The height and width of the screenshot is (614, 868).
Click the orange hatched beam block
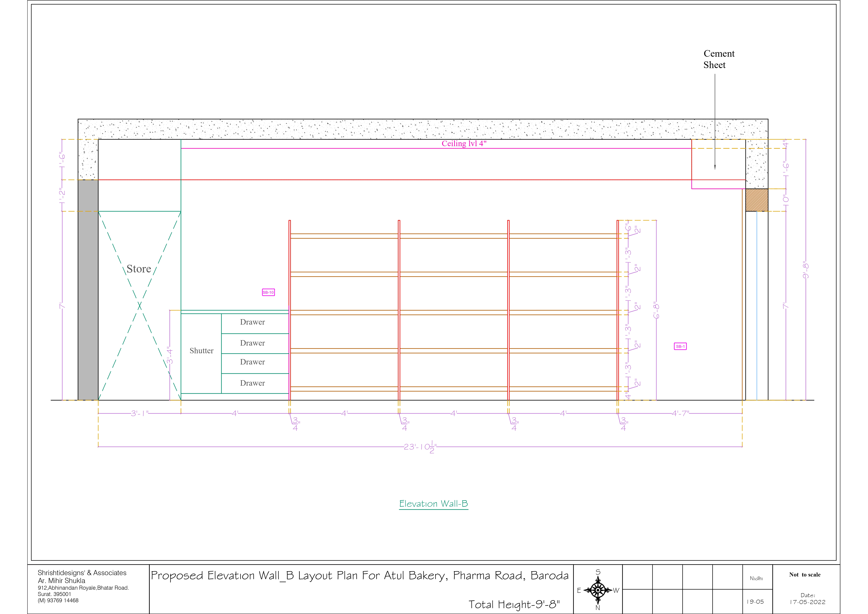[x=756, y=200]
